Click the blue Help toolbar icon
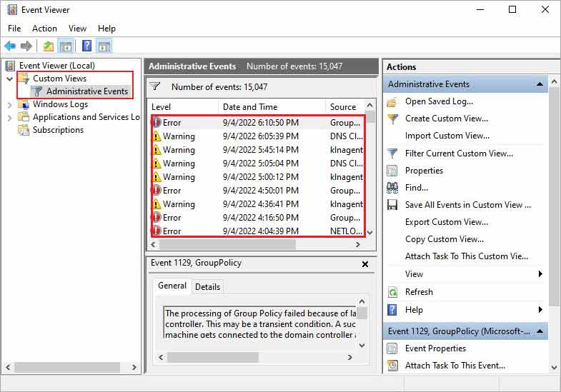Image resolution: width=561 pixels, height=392 pixels. pyautogui.click(x=86, y=46)
